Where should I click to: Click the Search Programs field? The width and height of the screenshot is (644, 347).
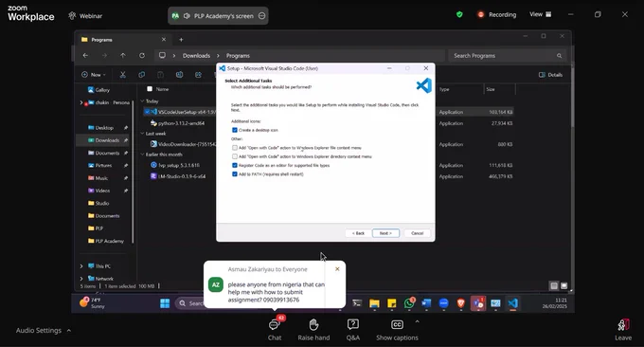[508, 56]
